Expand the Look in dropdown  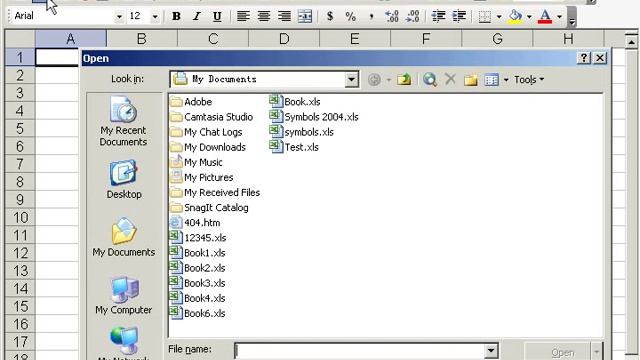coord(351,79)
